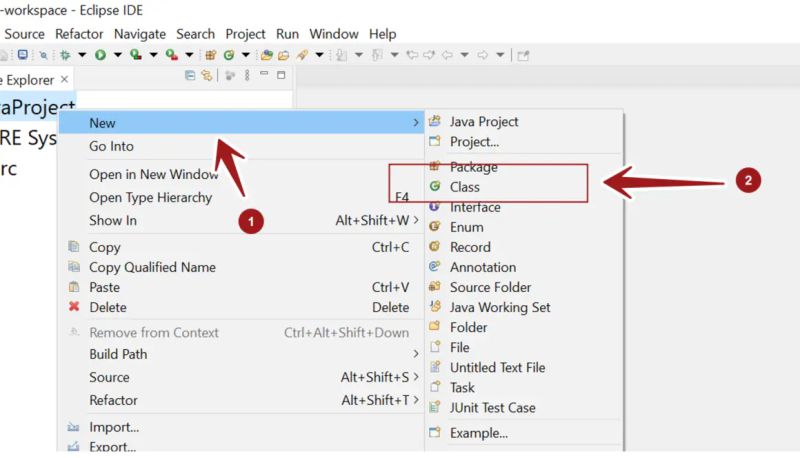The height and width of the screenshot is (458, 800).
Task: Click the Collapse All icon in Explorer
Action: pos(190,75)
